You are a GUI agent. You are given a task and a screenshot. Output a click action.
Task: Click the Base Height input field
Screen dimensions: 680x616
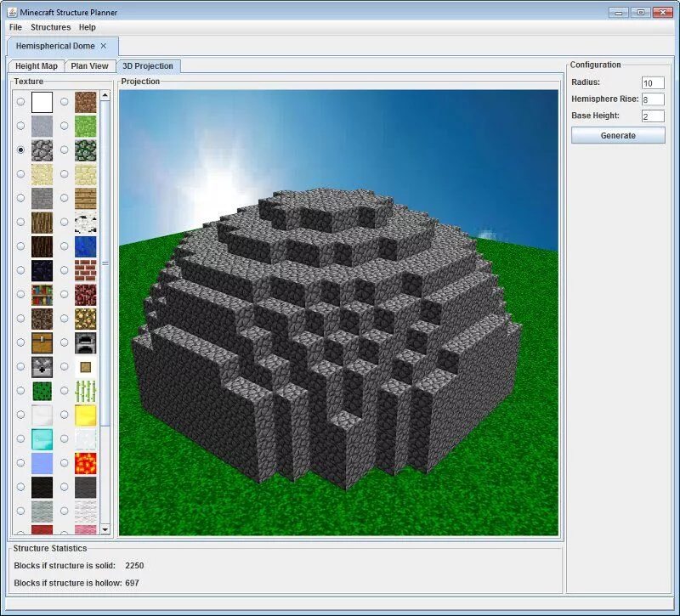[653, 116]
